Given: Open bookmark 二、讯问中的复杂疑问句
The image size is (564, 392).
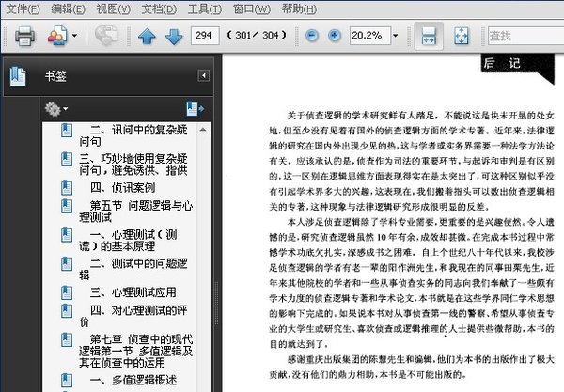Looking at the screenshot, I should pyautogui.click(x=133, y=135).
